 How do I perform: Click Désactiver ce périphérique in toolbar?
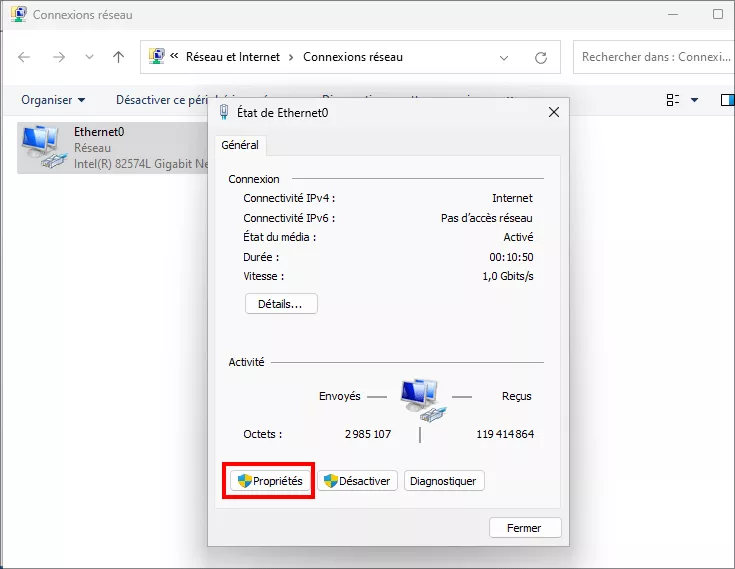tap(160, 100)
